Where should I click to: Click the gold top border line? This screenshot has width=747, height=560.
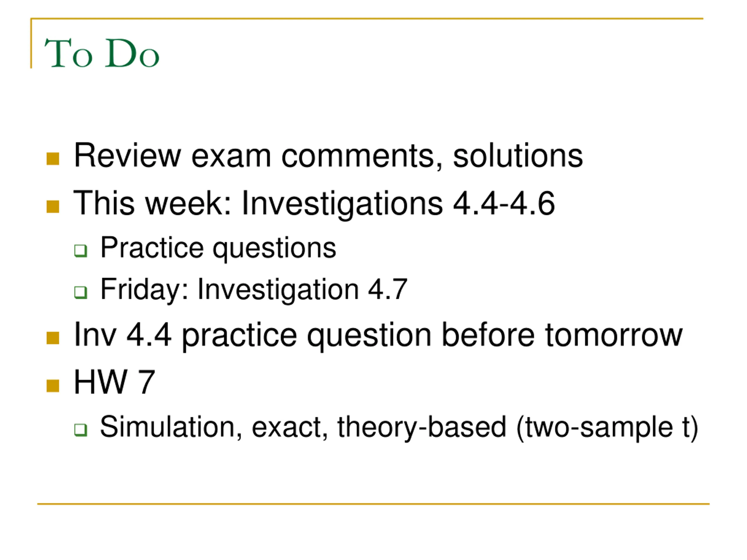pyautogui.click(x=367, y=19)
